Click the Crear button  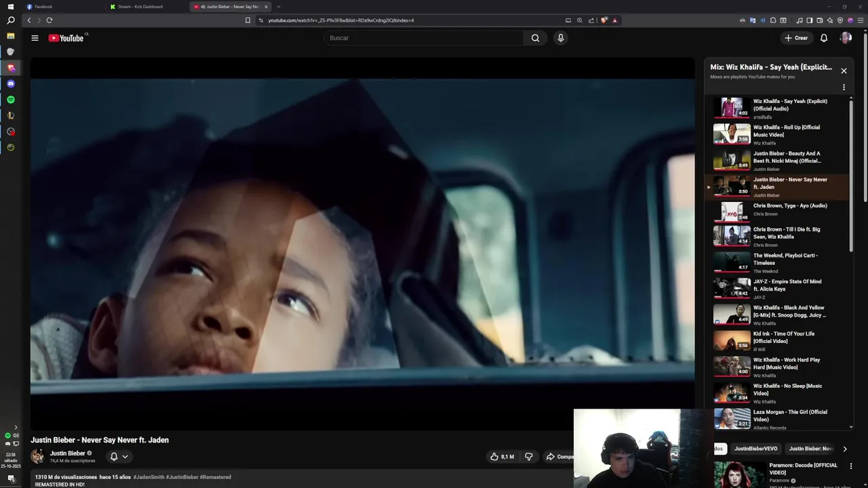pyautogui.click(x=796, y=38)
